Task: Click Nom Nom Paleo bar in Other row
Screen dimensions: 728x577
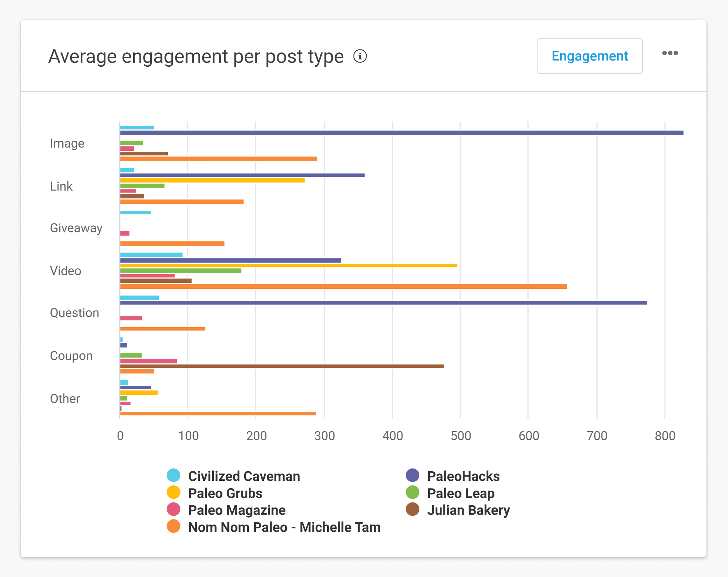Action: click(x=218, y=413)
